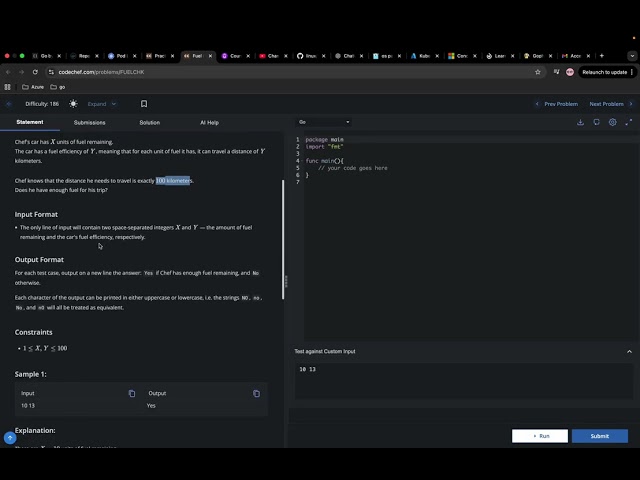Image resolution: width=640 pixels, height=480 pixels.
Task: Click the Constraints heading
Action: (33, 332)
